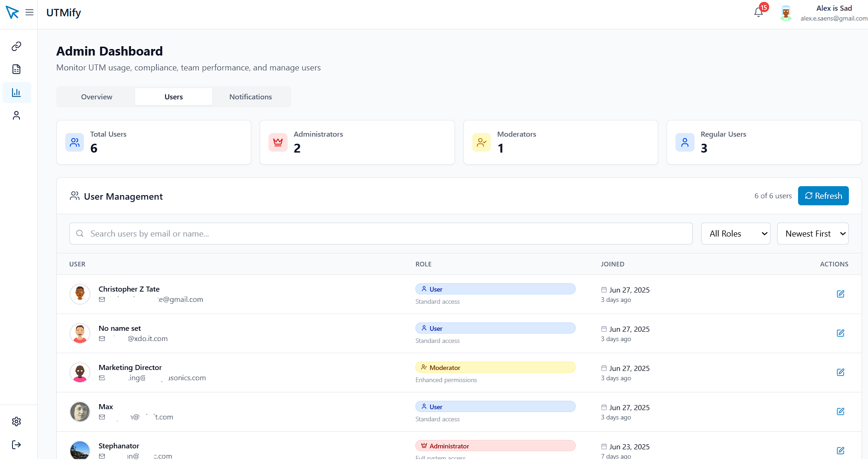Open the All Roles filter dropdown
Viewport: 868px width, 461px height.
point(735,233)
